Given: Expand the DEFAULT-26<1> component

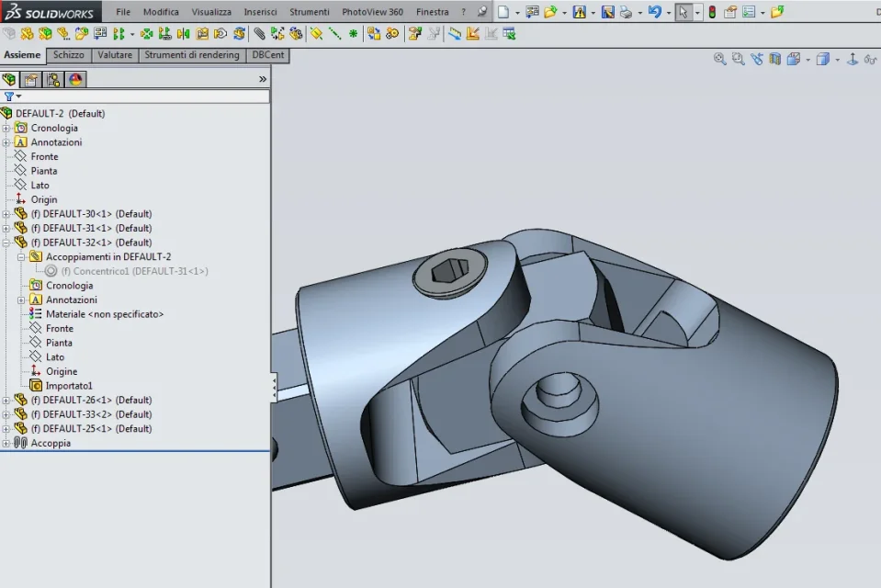Looking at the screenshot, I should pyautogui.click(x=6, y=401).
